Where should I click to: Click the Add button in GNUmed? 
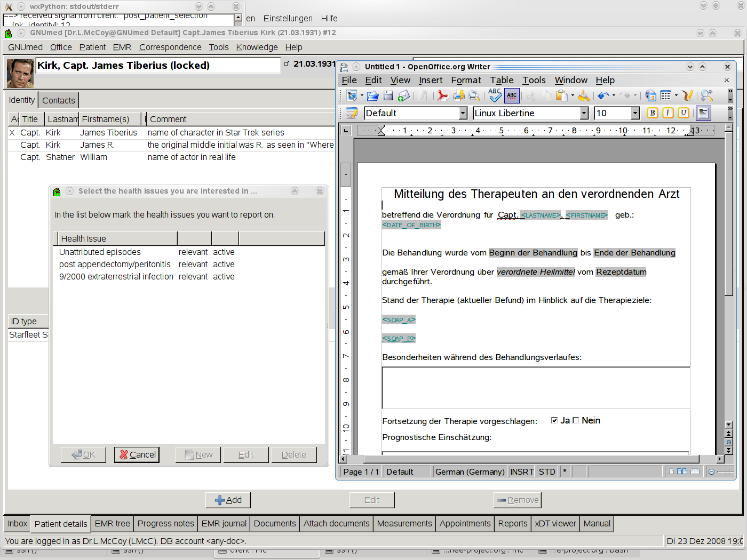[228, 500]
